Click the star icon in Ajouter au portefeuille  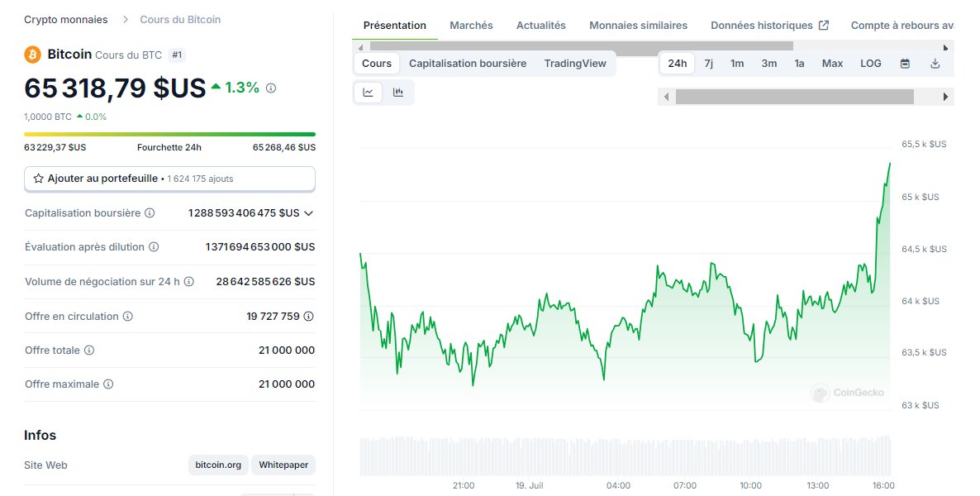pyautogui.click(x=38, y=179)
